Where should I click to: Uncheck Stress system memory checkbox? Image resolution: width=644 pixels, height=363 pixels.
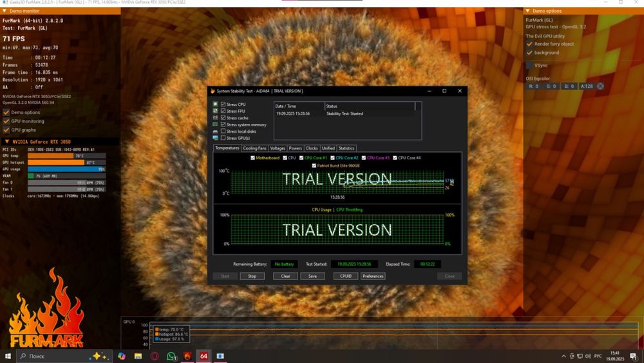point(223,124)
